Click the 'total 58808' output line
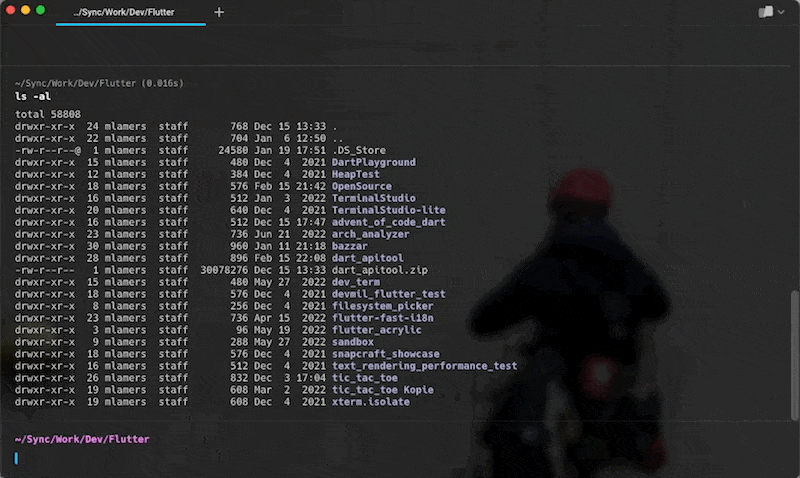Screen dimensions: 800x478 click(x=47, y=114)
